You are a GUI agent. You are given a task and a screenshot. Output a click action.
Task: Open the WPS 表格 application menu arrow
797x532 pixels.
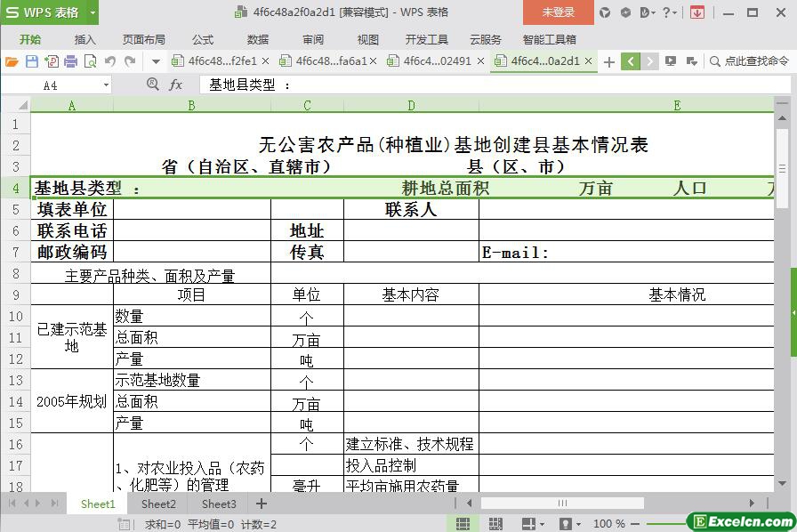click(x=93, y=12)
